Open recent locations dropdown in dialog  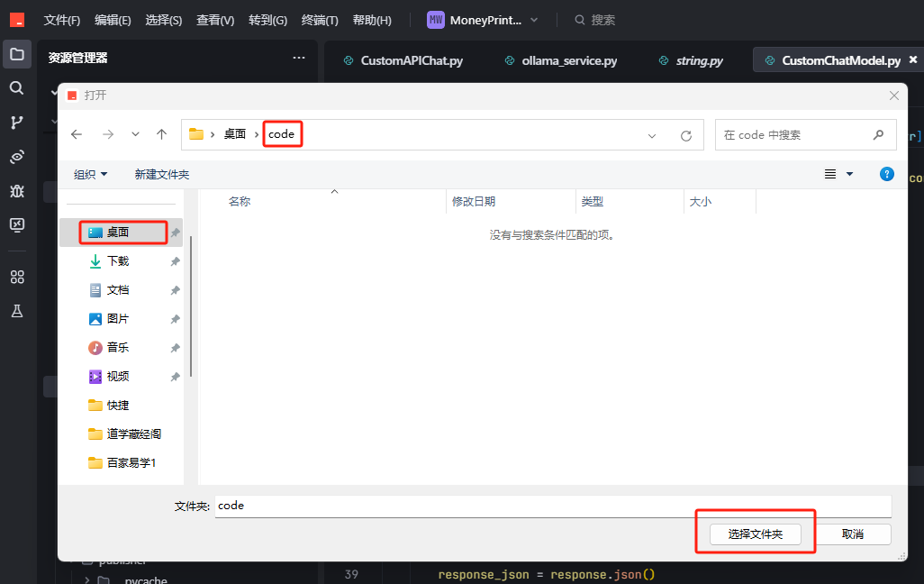(135, 134)
